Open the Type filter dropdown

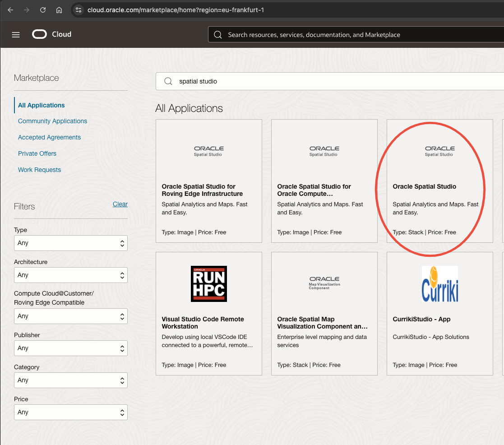tap(70, 243)
